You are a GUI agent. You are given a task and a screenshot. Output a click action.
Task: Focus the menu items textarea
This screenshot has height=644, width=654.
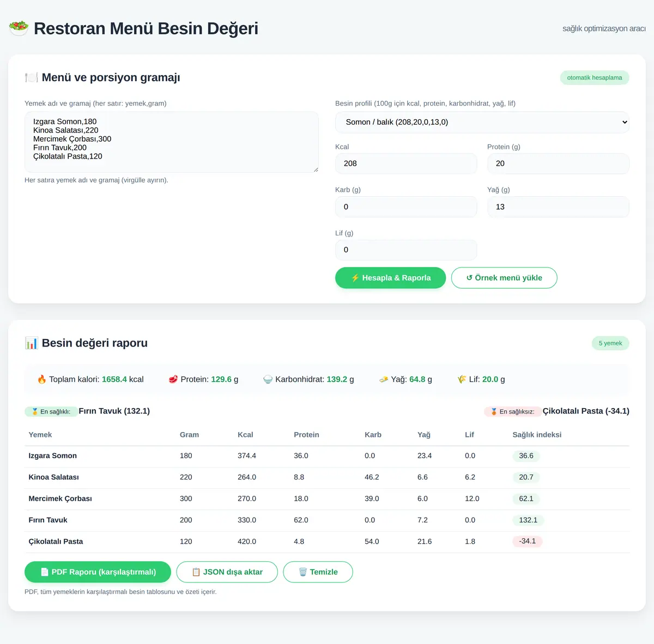tap(172, 142)
